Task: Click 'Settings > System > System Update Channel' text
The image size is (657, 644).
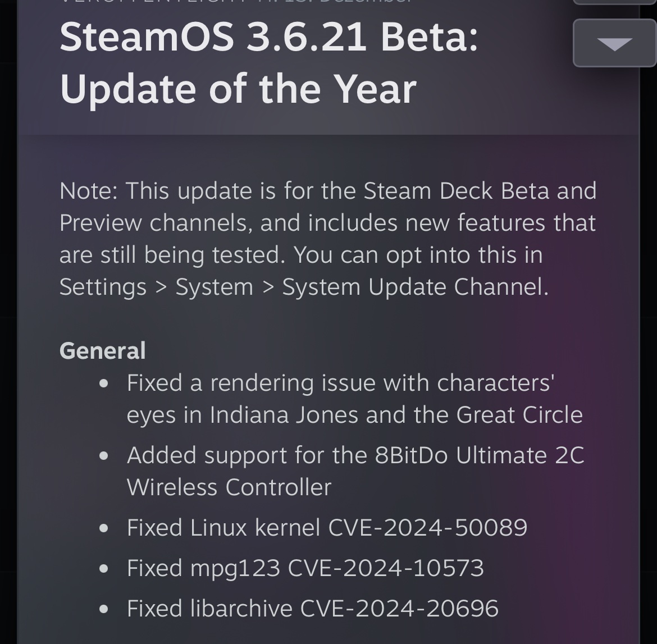Action: pyautogui.click(x=303, y=287)
